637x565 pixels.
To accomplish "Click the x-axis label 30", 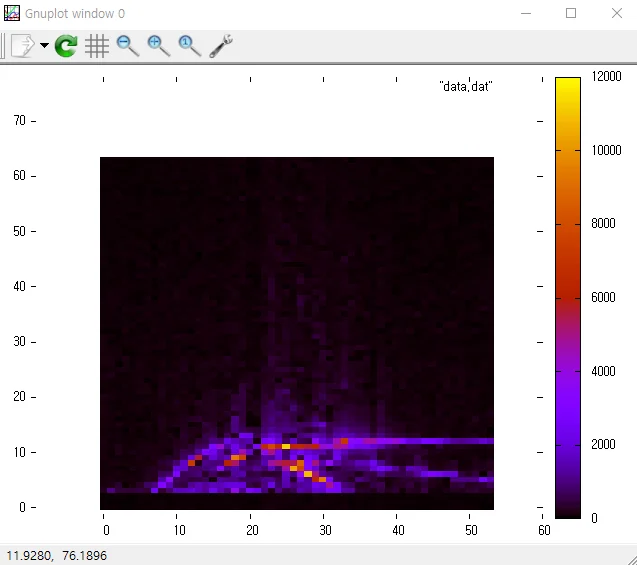I will [325, 530].
